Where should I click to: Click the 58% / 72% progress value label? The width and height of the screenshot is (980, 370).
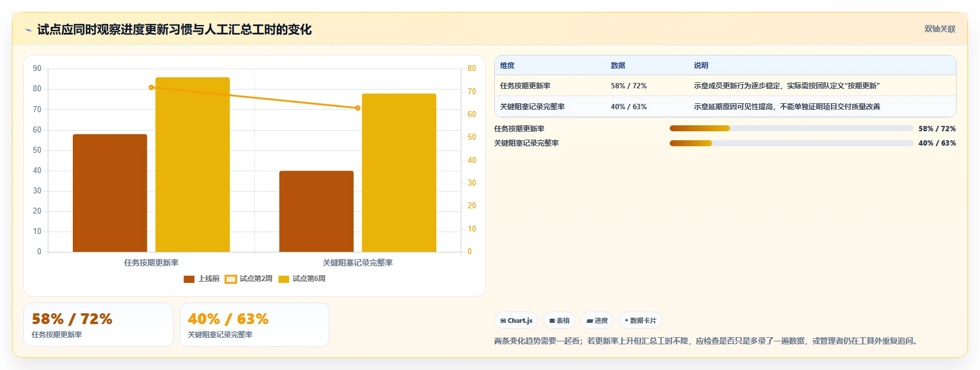tap(937, 129)
